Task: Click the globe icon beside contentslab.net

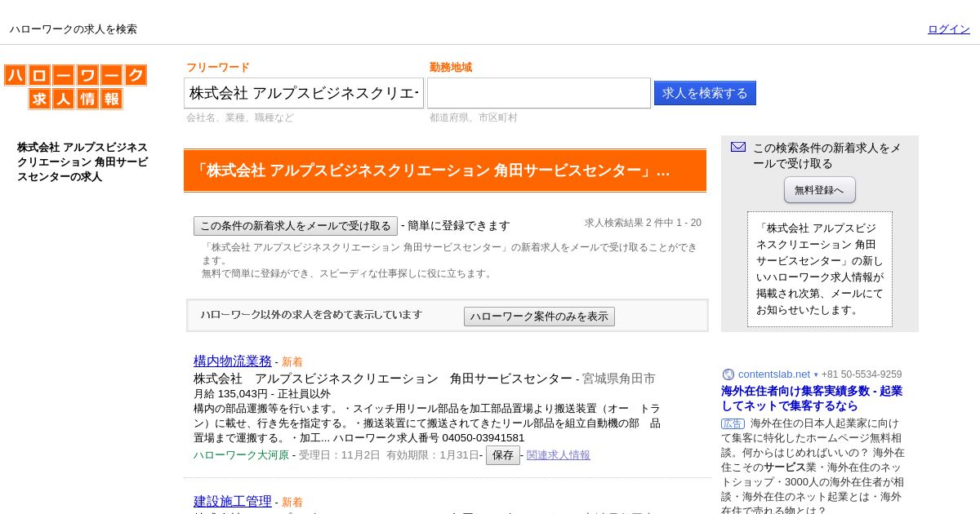Action: [728, 374]
